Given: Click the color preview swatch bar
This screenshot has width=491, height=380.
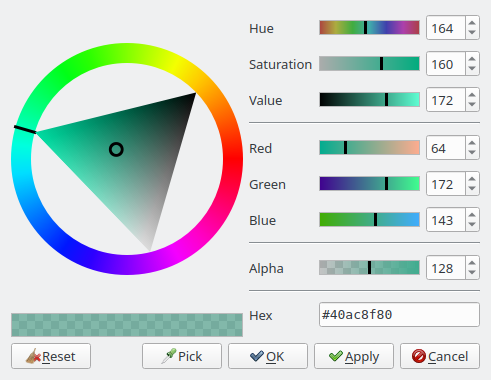Looking at the screenshot, I should coord(127,325).
